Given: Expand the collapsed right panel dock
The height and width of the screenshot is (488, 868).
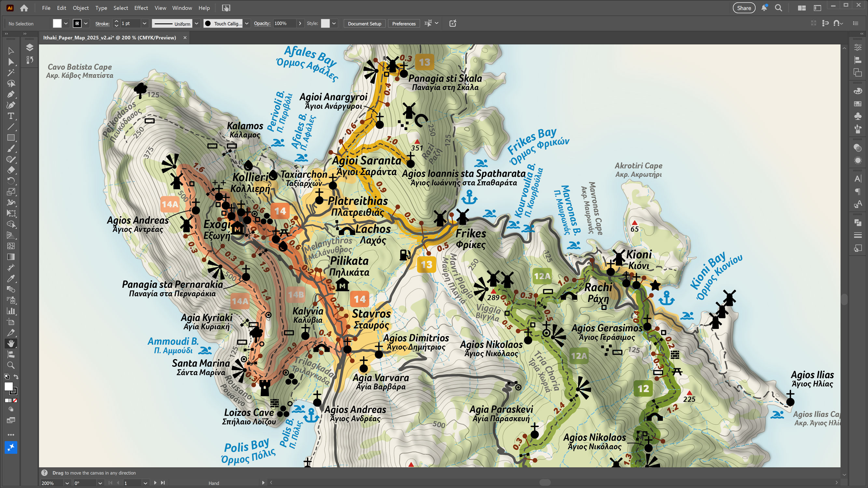Looking at the screenshot, I should (861, 34).
